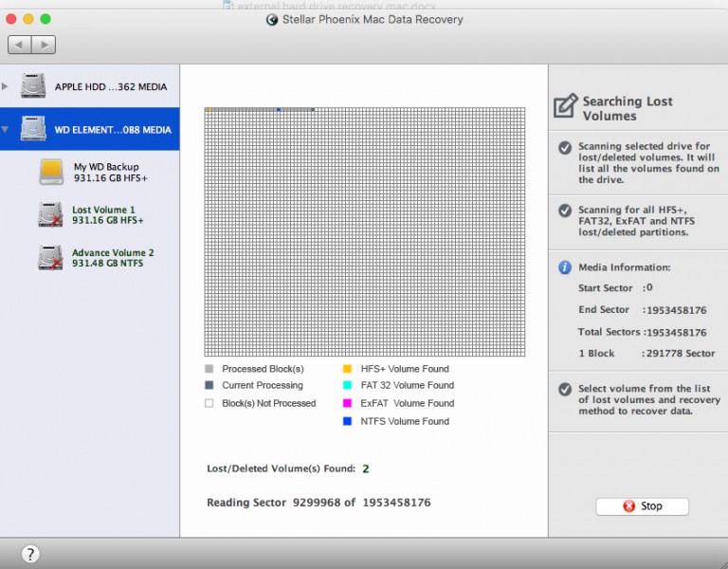Click checkmark beside Select volume from list

tap(565, 389)
